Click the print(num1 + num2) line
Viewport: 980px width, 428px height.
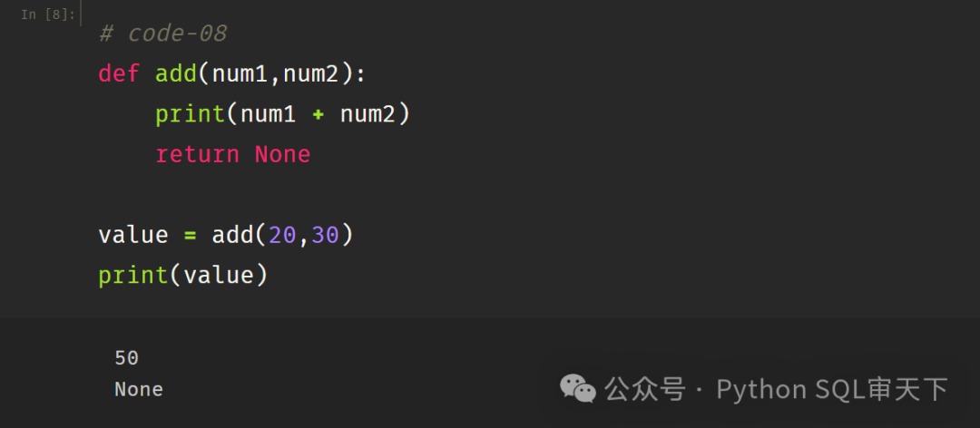(x=282, y=114)
